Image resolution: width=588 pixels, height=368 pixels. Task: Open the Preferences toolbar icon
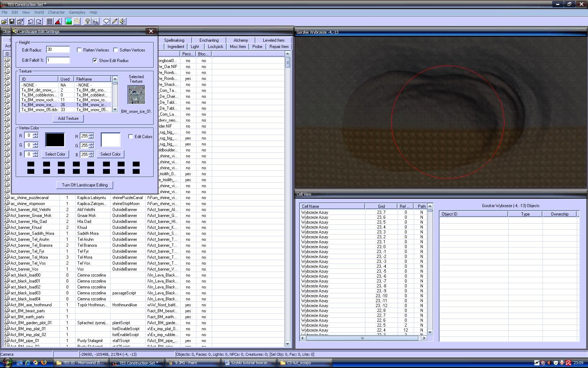(x=20, y=21)
